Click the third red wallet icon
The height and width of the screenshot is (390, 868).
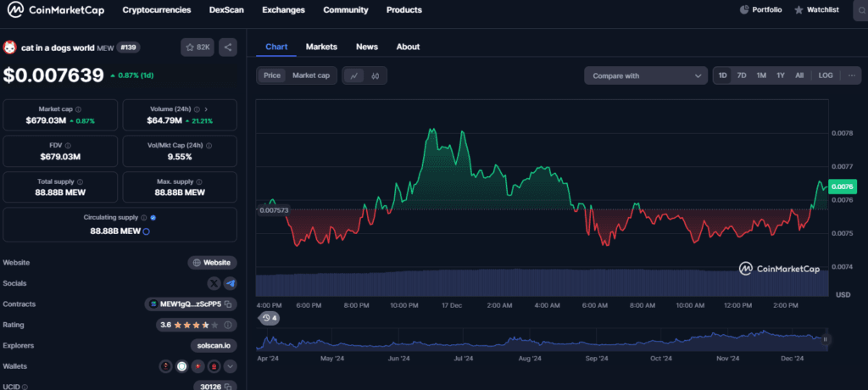[198, 366]
